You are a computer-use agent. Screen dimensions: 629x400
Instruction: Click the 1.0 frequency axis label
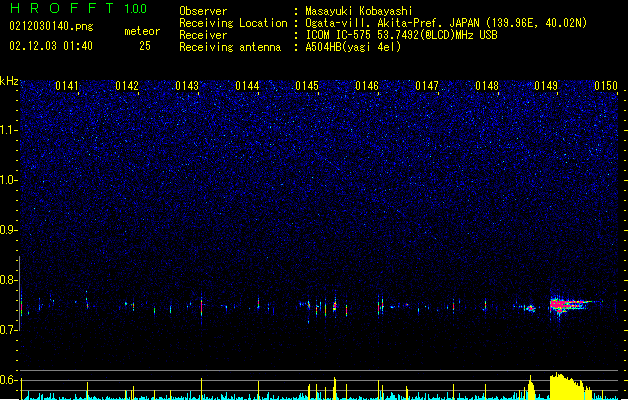(x=8, y=180)
